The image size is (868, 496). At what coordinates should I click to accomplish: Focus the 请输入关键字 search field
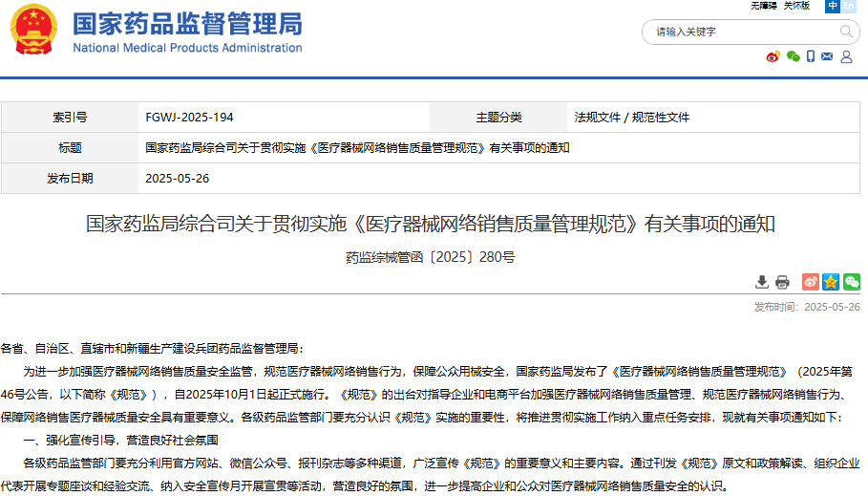click(x=742, y=32)
